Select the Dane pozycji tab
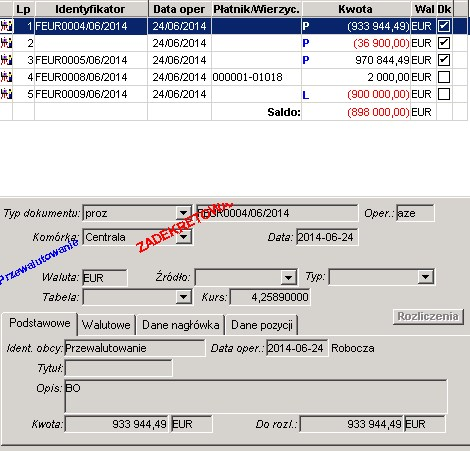470x451 pixels. coord(262,325)
